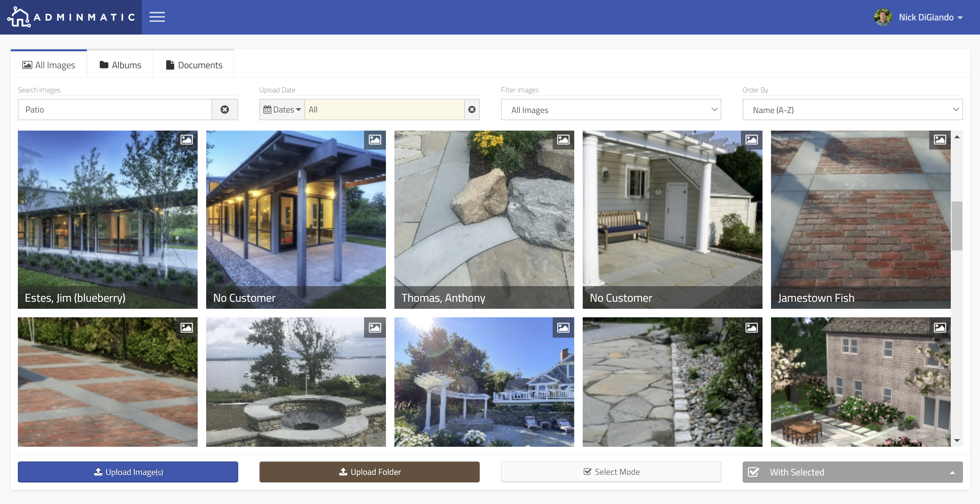Click the scroll up arrow of image grid

point(957,137)
